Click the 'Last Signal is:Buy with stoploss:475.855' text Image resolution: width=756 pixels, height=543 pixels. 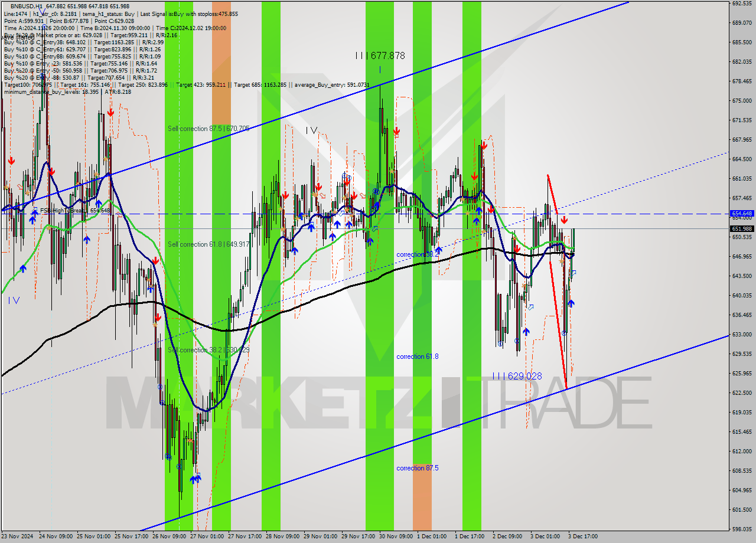coord(189,14)
